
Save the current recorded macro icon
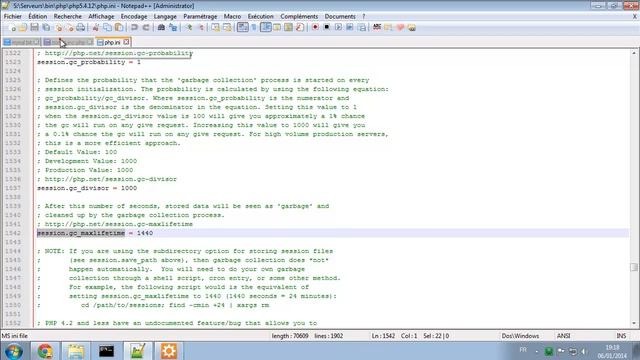click(362, 27)
